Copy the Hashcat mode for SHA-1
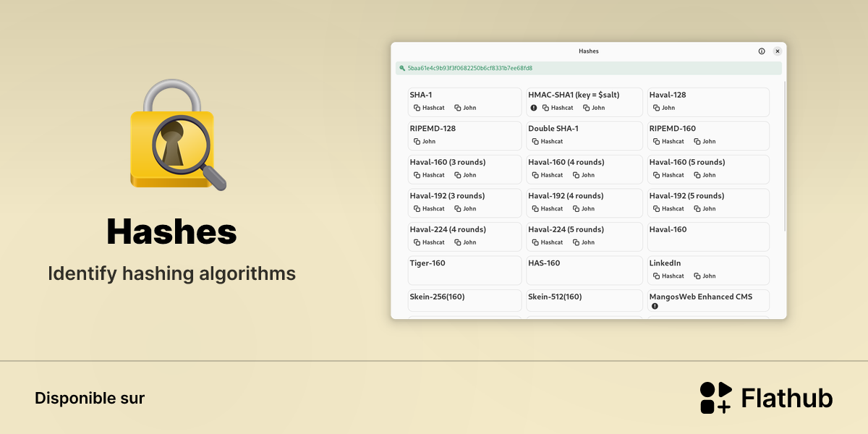The height and width of the screenshot is (434, 868). click(x=429, y=108)
